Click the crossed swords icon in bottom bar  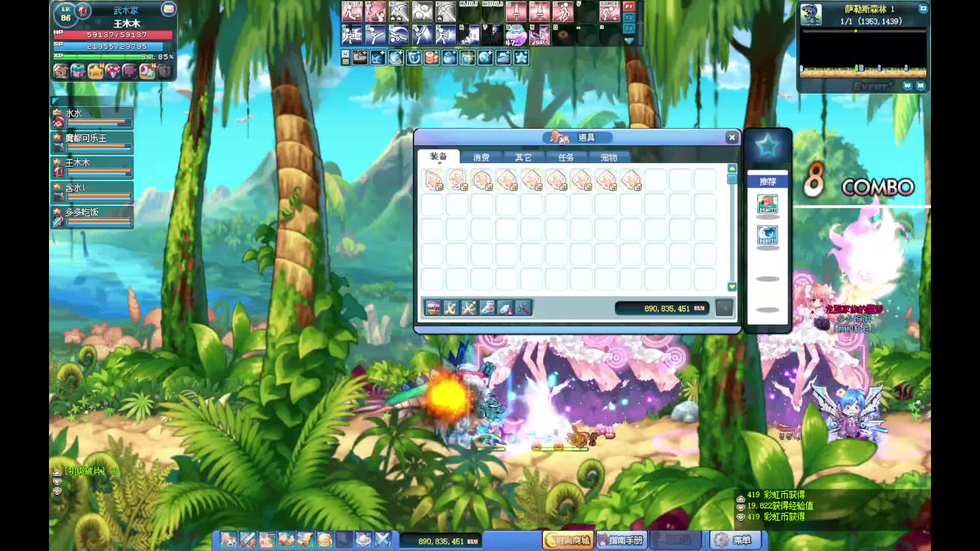383,540
